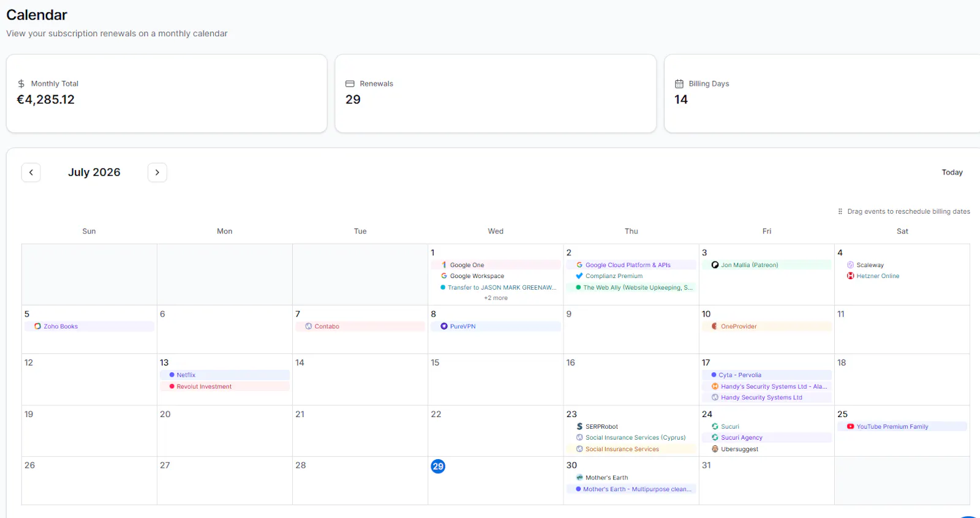This screenshot has width=980, height=518.
Task: Click the Zoho Books event icon
Action: coord(37,326)
